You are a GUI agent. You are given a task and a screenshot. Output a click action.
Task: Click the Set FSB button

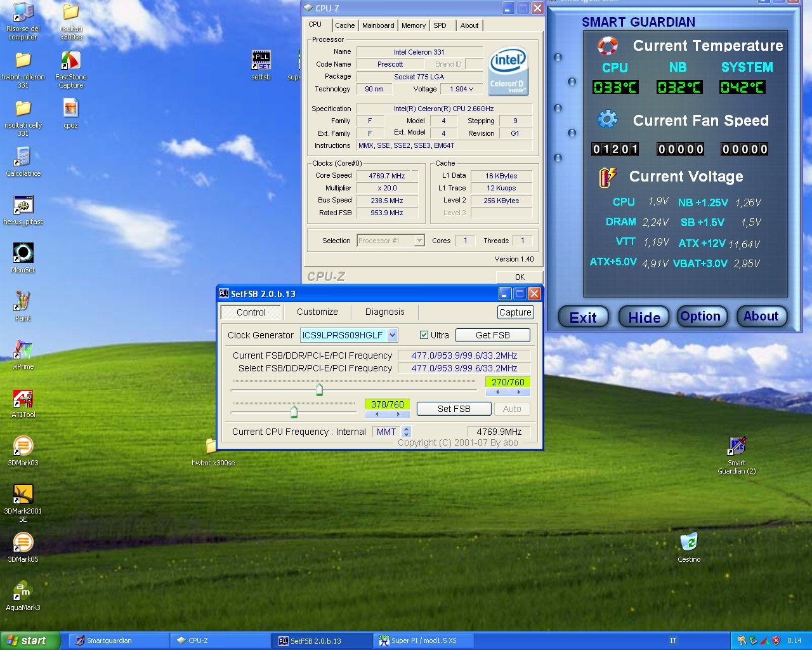pos(454,409)
